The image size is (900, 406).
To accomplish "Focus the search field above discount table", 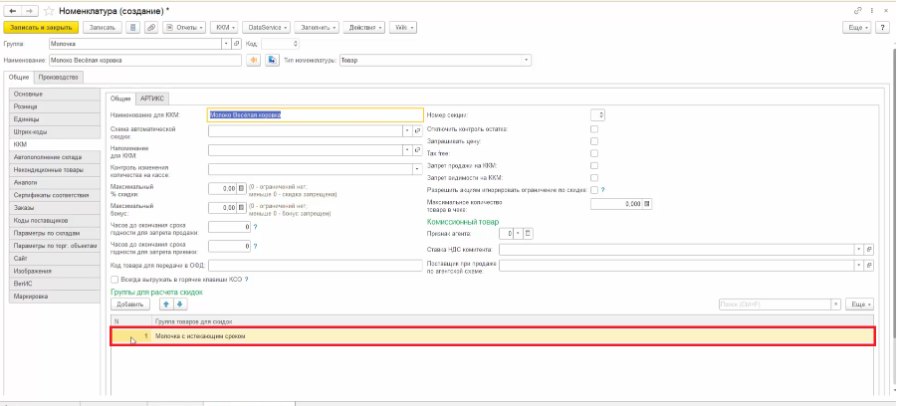I will click(x=774, y=304).
